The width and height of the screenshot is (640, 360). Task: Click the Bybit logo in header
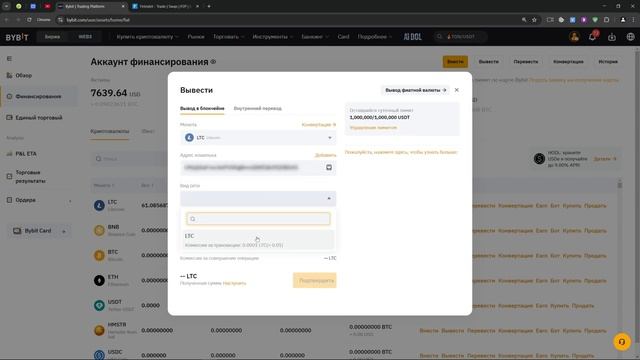(17, 37)
